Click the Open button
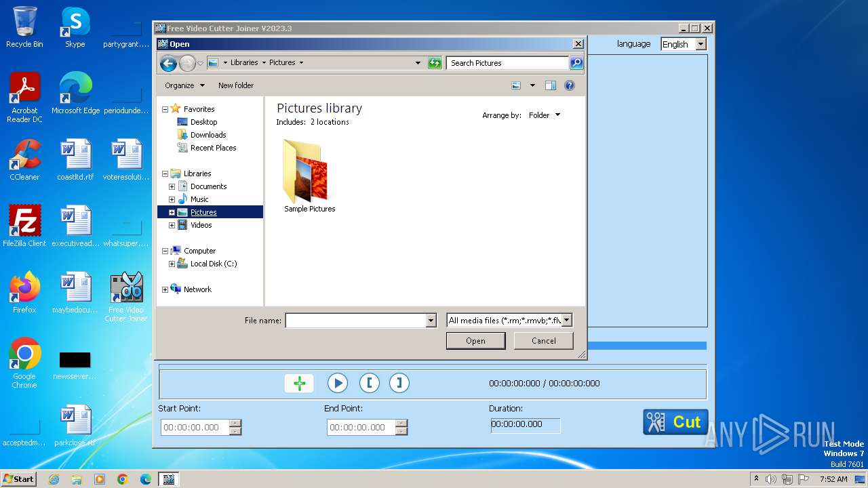Viewport: 868px width, 488px height. [x=475, y=341]
